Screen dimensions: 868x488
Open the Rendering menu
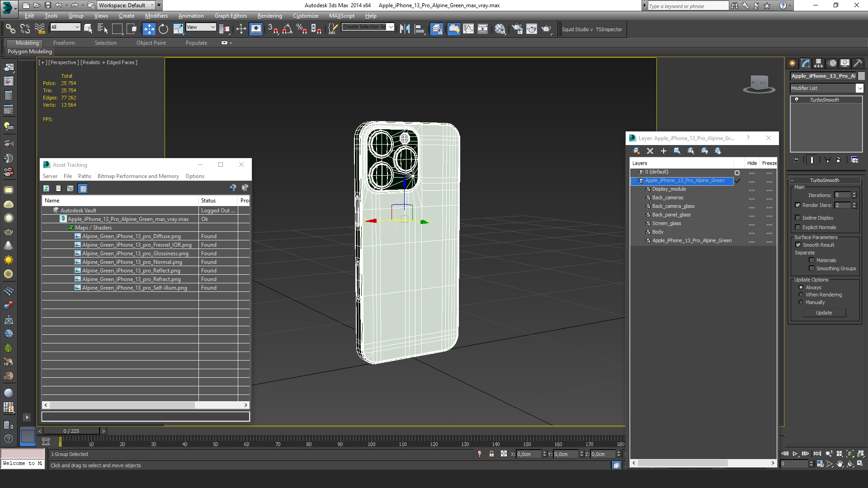coord(269,16)
